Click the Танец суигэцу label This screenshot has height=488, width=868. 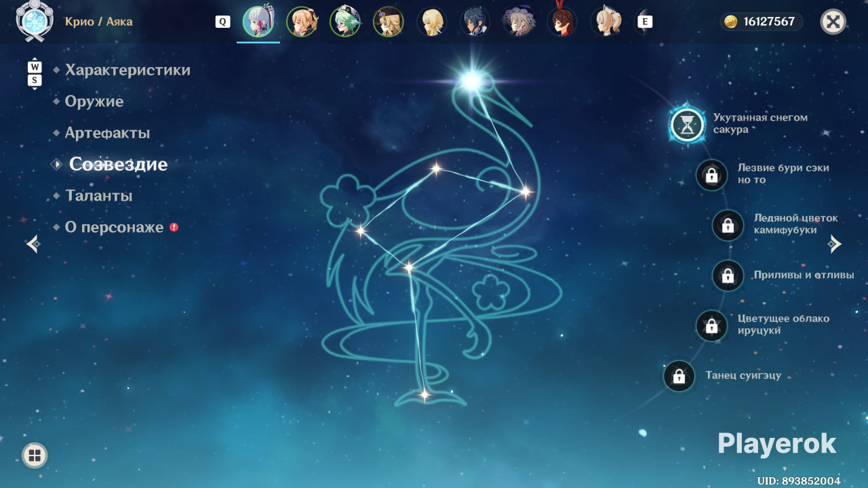click(x=743, y=375)
